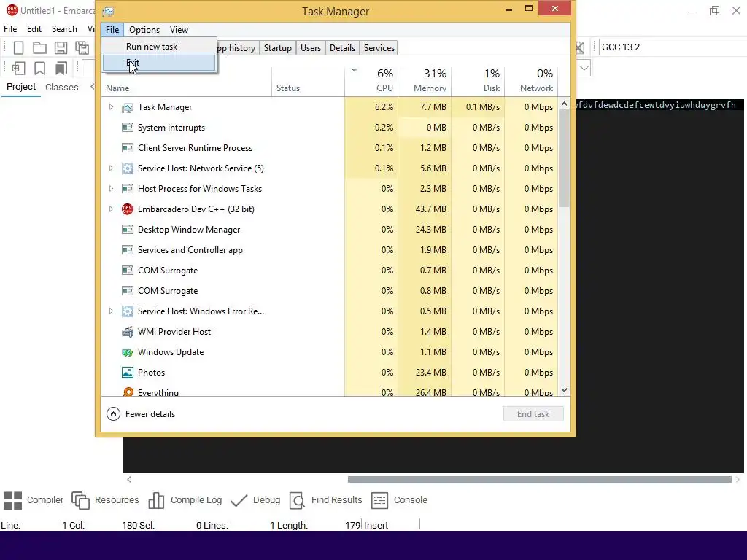Click the editor horizontal scrollbar thumb
The width and height of the screenshot is (747, 560).
coord(540,480)
